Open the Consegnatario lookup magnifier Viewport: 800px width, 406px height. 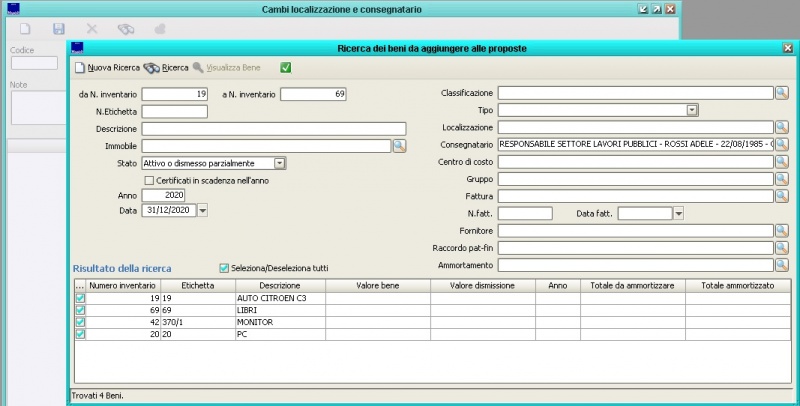[781, 145]
